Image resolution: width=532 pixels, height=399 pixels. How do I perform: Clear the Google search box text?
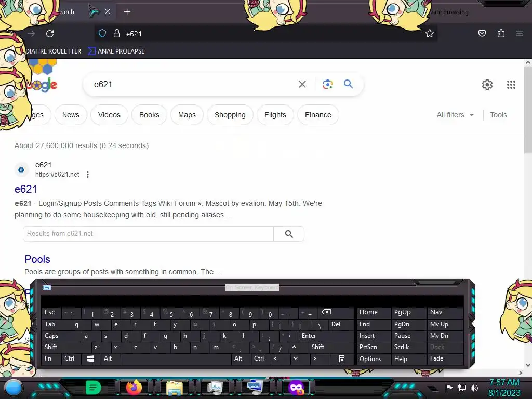coord(302,84)
